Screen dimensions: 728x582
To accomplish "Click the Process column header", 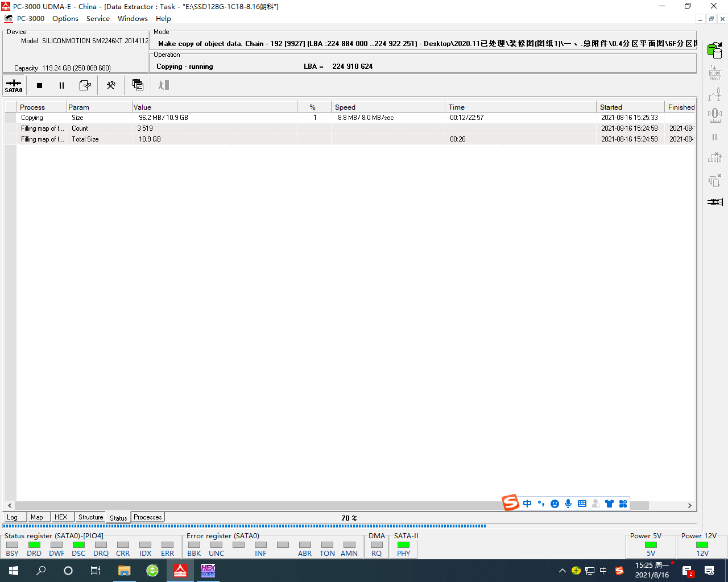I will click(x=42, y=107).
